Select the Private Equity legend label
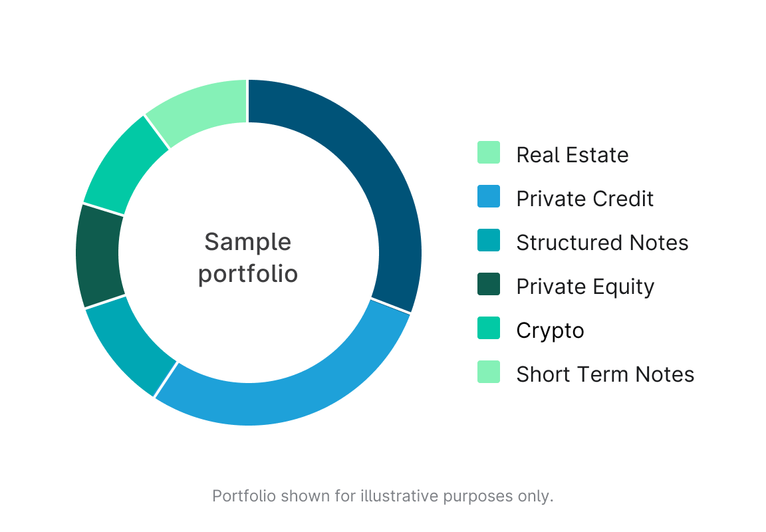Screen dimensions: 766x532 (585, 287)
